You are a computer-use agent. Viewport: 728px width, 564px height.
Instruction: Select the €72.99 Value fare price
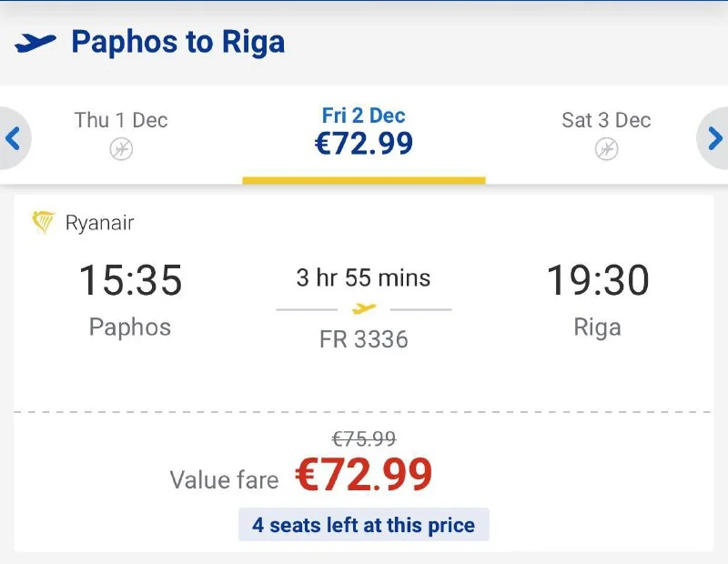(x=364, y=475)
